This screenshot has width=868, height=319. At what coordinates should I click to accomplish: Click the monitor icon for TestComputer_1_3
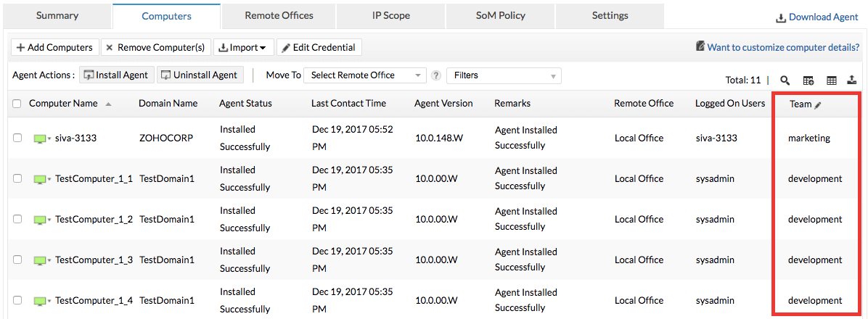point(40,260)
